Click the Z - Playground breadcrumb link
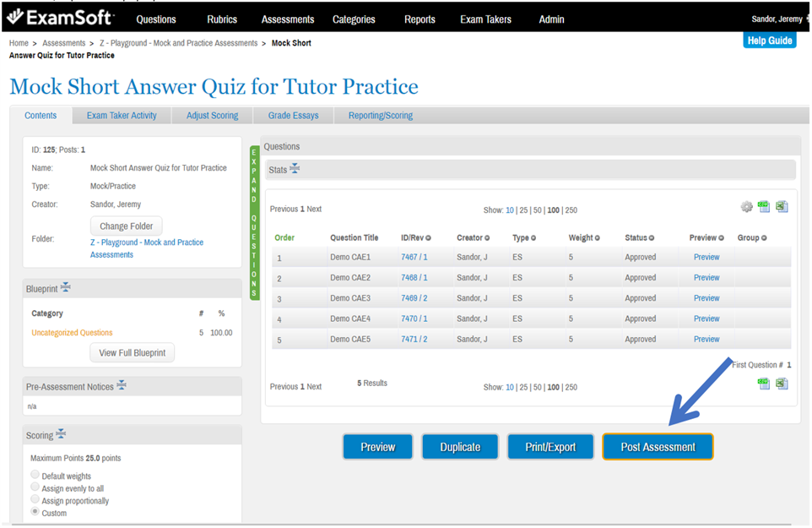 click(x=179, y=43)
